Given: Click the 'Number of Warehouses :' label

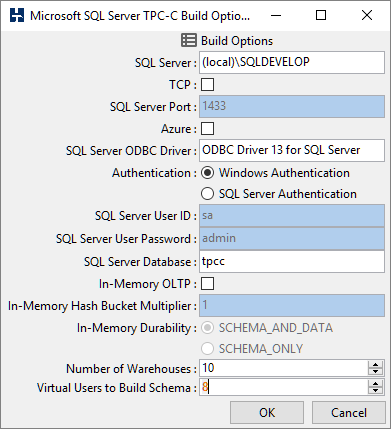Looking at the screenshot, I should [131, 369].
